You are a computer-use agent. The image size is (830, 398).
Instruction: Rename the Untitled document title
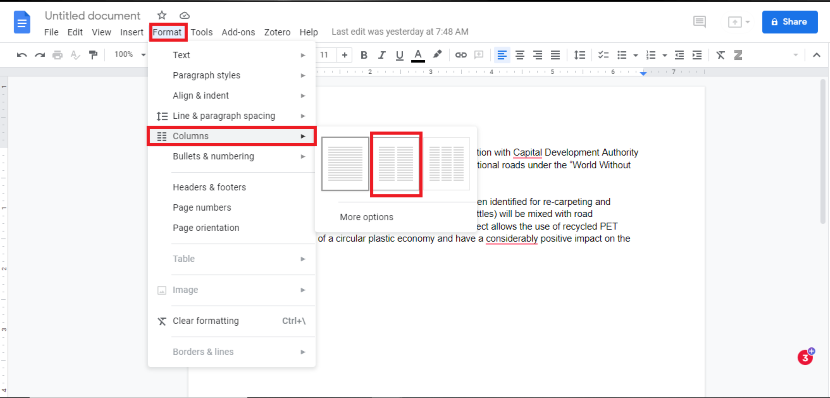pos(93,16)
